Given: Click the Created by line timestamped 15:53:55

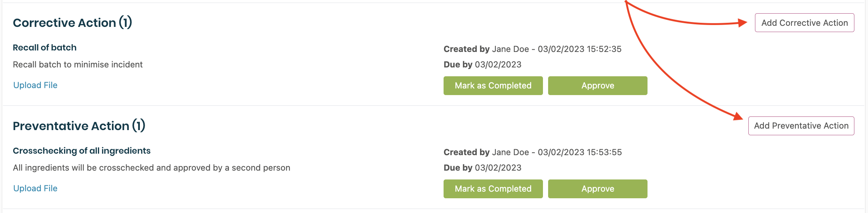Looking at the screenshot, I should tap(532, 152).
